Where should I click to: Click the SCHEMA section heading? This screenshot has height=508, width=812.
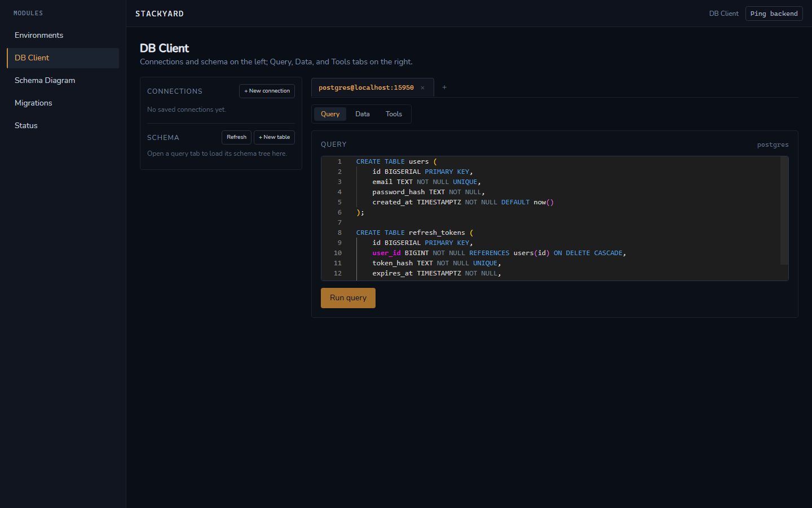pyautogui.click(x=163, y=138)
